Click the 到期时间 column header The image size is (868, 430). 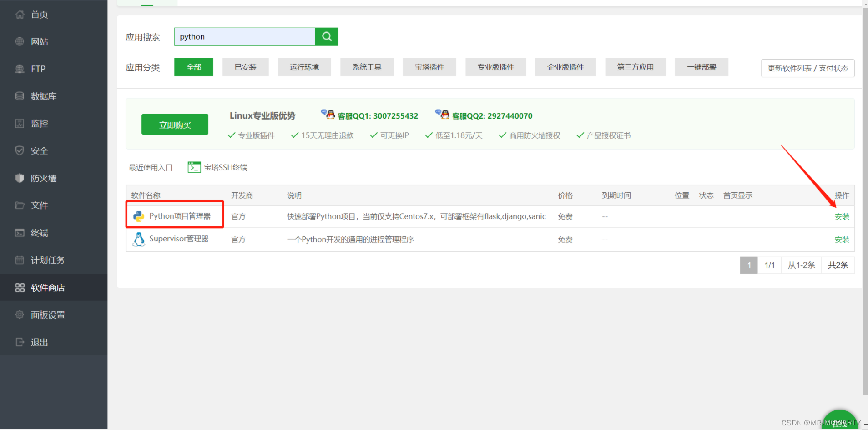point(616,195)
